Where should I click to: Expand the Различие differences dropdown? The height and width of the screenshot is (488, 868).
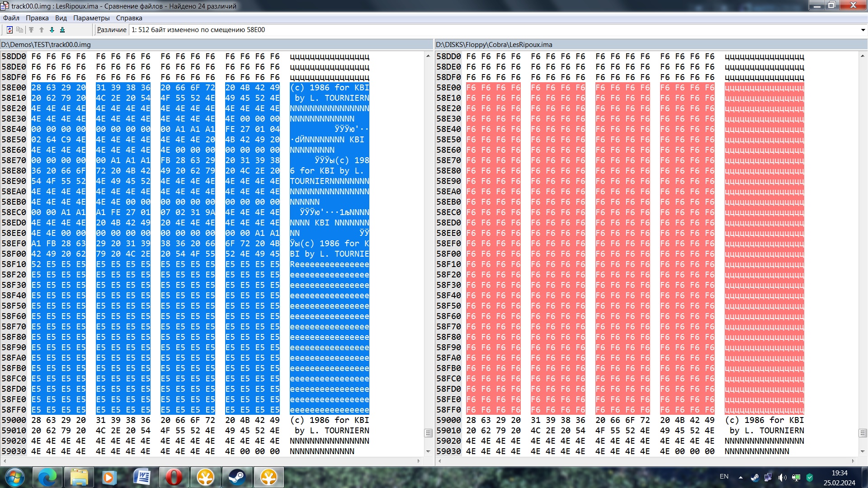[863, 30]
